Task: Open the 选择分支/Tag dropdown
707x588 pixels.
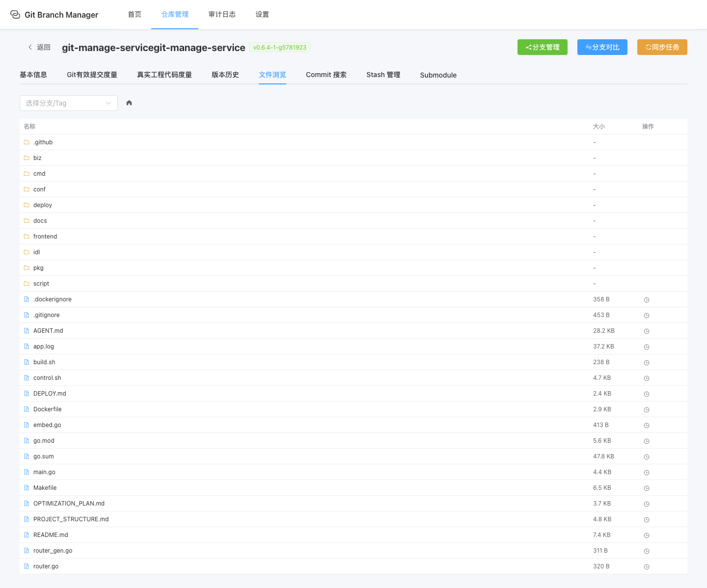Action: pos(69,103)
